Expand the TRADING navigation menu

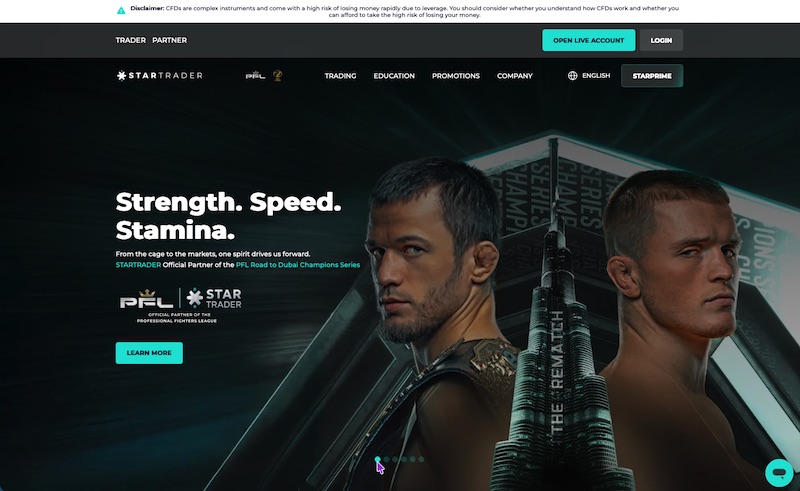coord(340,76)
